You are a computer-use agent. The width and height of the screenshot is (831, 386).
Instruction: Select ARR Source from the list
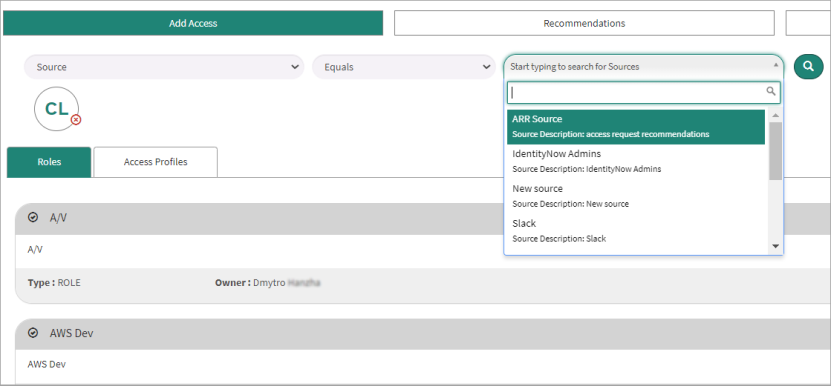[636, 127]
